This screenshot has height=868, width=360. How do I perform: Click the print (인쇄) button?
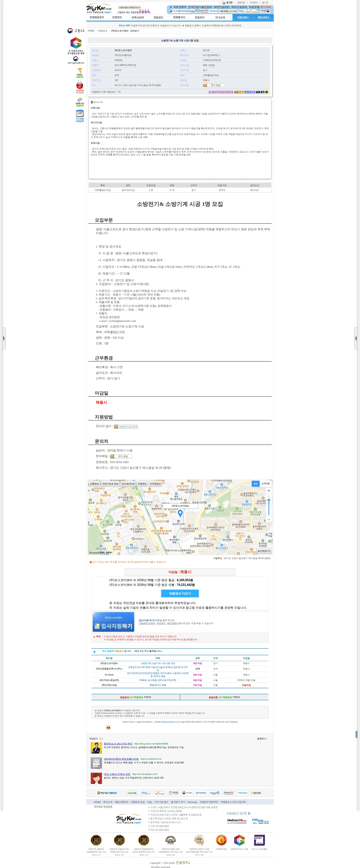[x=238, y=92]
